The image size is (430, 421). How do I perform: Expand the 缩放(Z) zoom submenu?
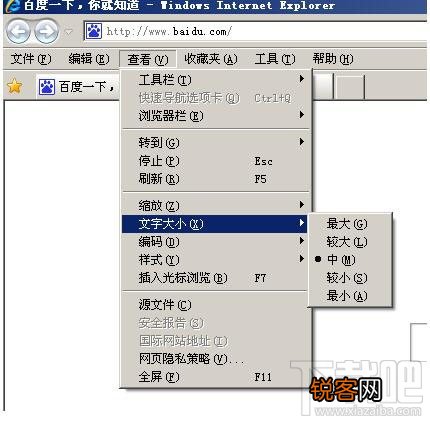(215, 205)
